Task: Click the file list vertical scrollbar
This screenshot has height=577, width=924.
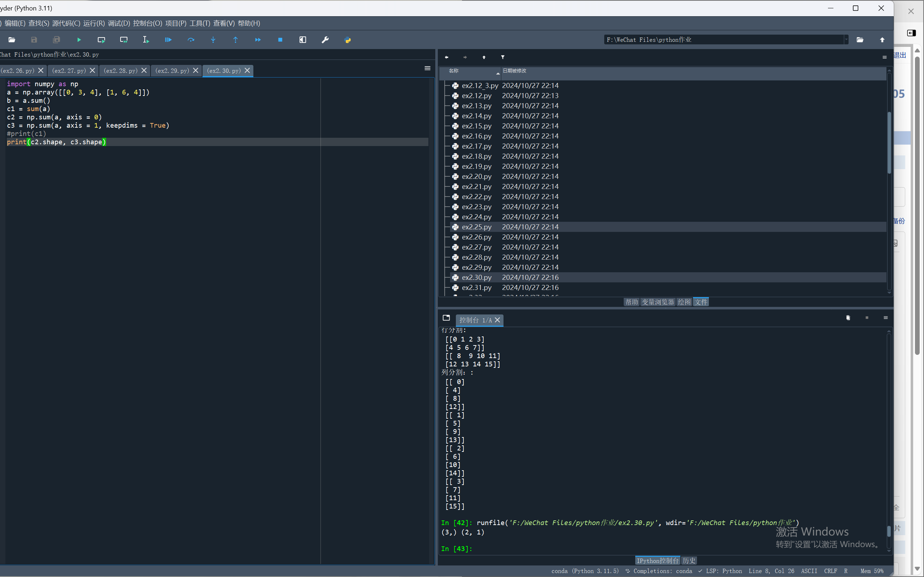Action: (x=889, y=143)
